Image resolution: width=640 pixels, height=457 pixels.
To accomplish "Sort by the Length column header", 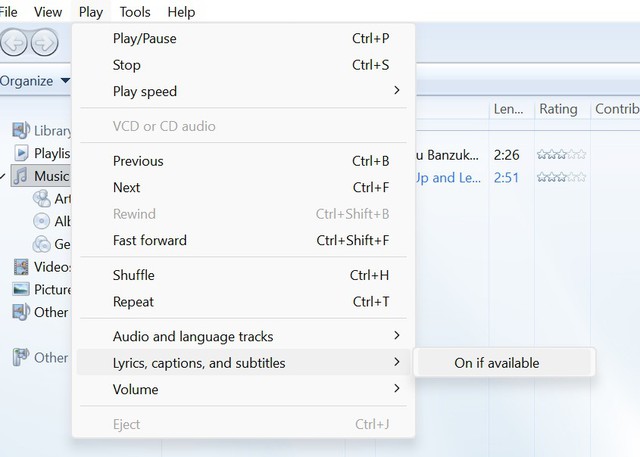I will pos(512,109).
